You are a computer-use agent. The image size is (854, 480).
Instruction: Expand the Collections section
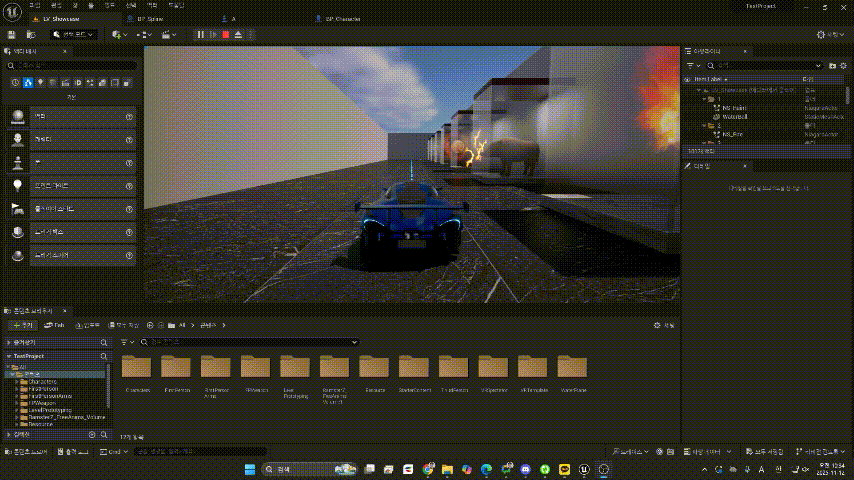tap(9, 435)
